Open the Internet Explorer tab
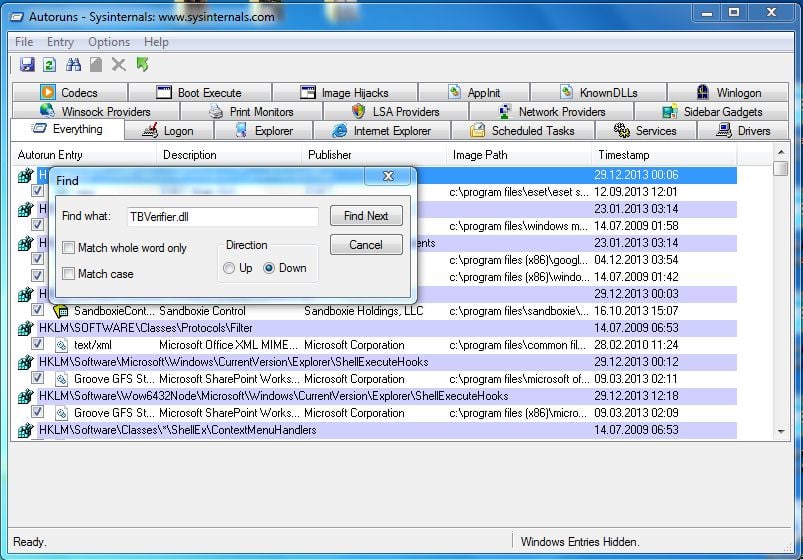803x560 pixels. tap(382, 131)
